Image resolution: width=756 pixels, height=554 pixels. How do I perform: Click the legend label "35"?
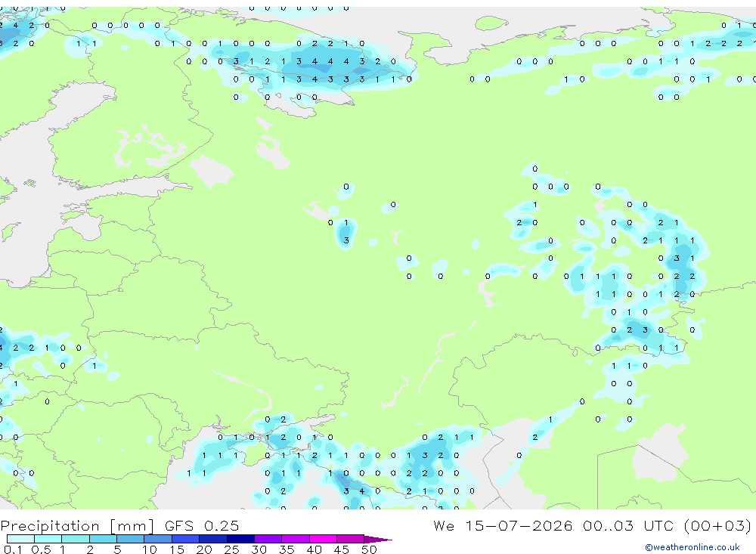[x=287, y=549]
